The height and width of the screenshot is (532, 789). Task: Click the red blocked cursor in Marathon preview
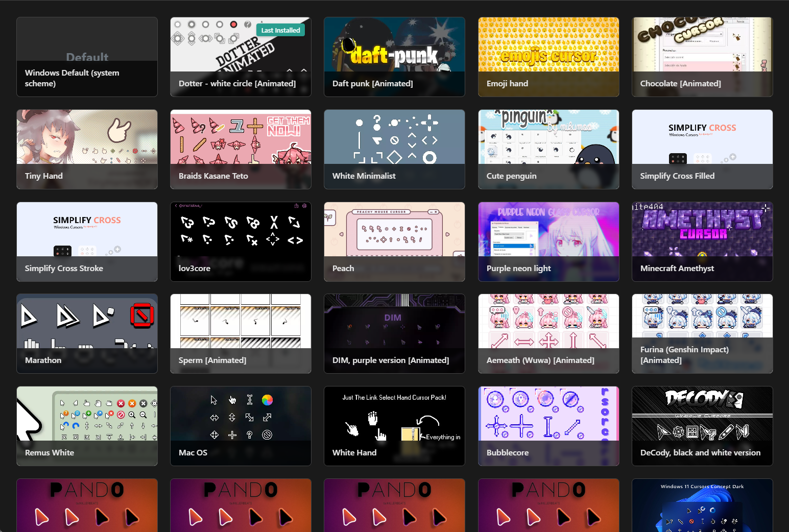click(142, 316)
